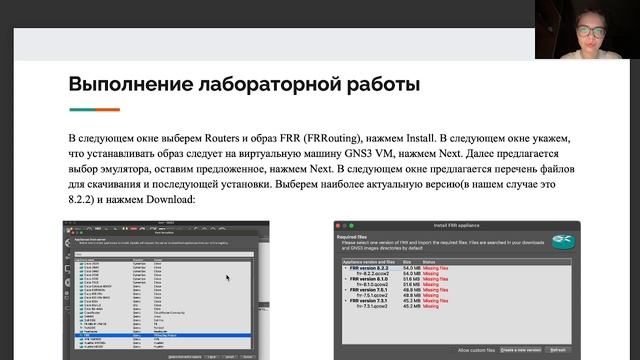Select the FRR version 7.3.1 entry
640x360 pixels.
click(x=369, y=301)
